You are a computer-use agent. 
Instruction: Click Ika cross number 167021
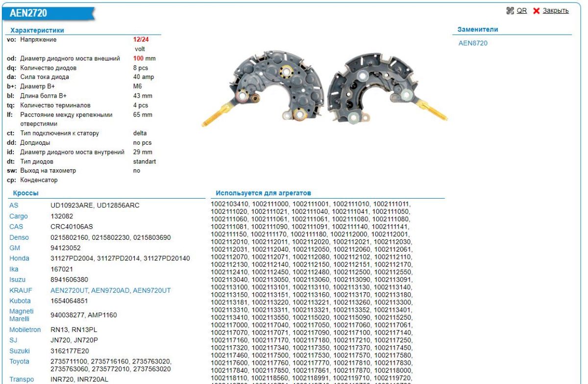point(61,269)
